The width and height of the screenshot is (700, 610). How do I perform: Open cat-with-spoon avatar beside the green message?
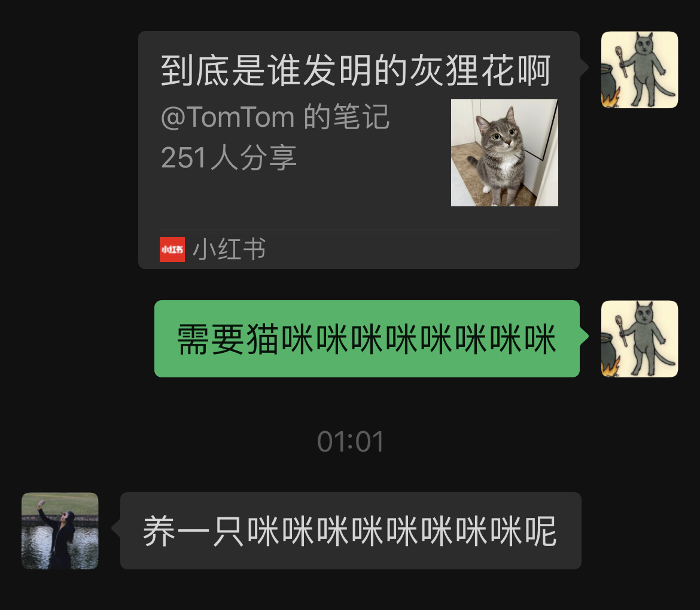click(x=640, y=338)
